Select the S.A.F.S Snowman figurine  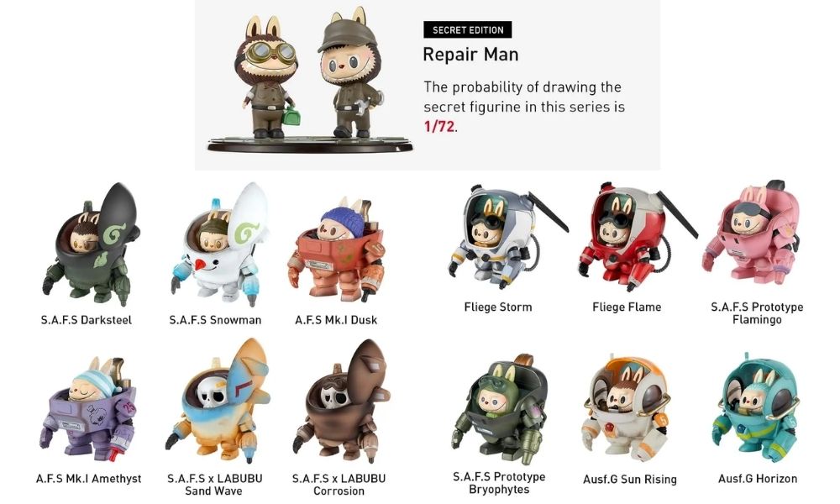coord(221,245)
